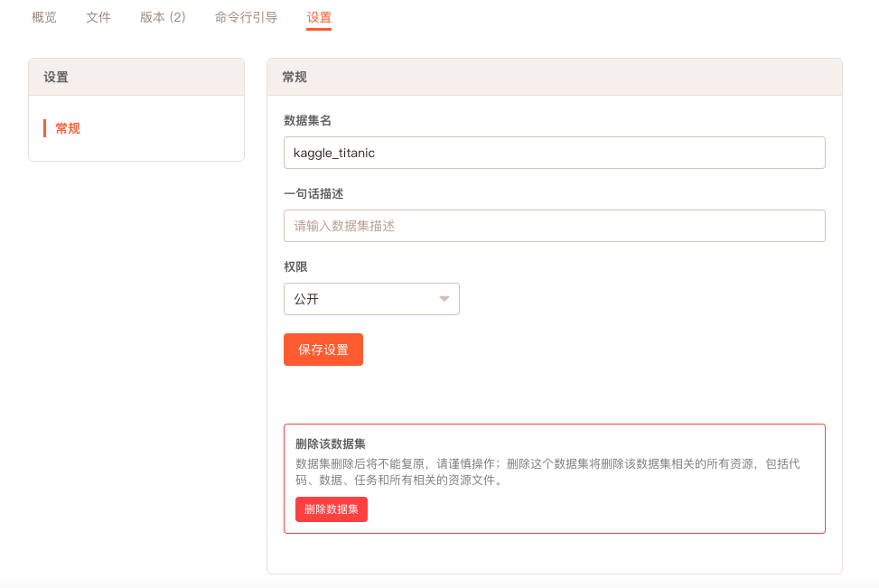Image resolution: width=879 pixels, height=588 pixels.
Task: Click the red 删除数据集 button
Action: [x=331, y=509]
